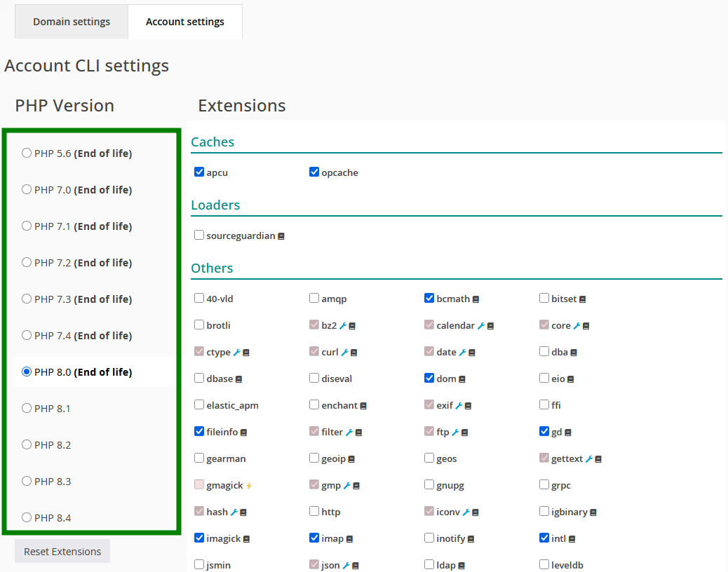Choose the PHP 7.4 radio option
Screen dimensions: 728x572
[27, 336]
